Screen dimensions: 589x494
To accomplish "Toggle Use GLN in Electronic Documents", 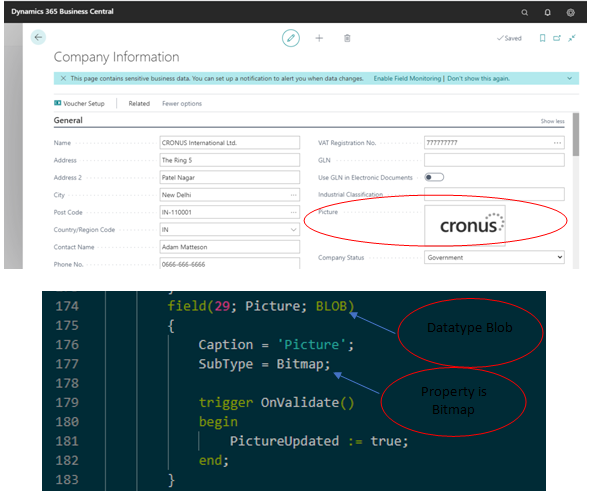I will [434, 177].
